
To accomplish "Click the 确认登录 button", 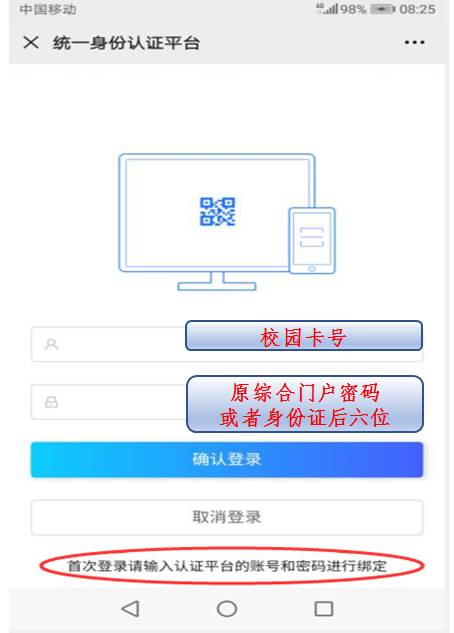I will (x=227, y=459).
